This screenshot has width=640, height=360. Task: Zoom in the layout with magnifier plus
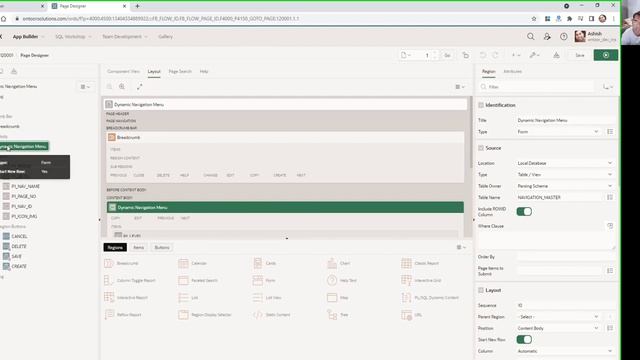122,87
